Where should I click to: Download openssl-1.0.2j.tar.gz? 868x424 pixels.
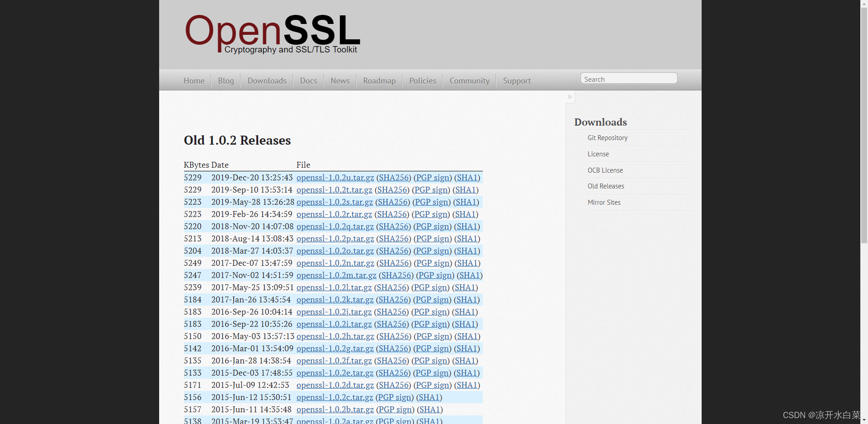(334, 312)
